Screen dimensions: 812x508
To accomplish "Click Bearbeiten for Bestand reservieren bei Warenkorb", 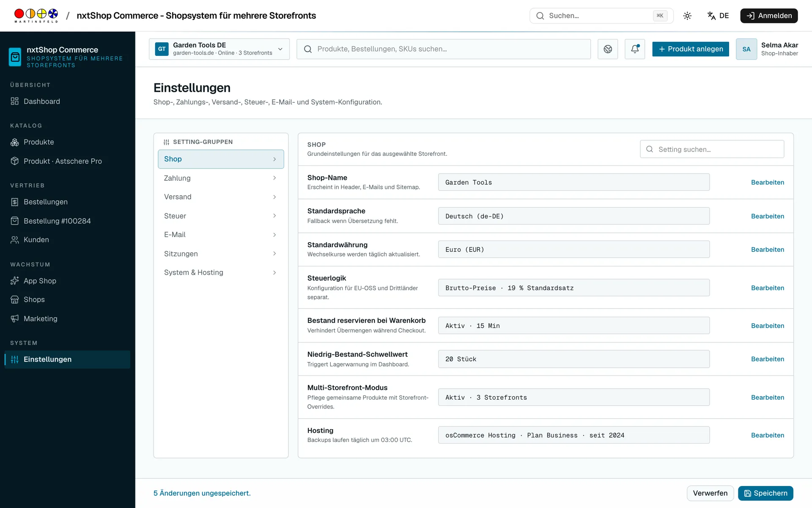I will (x=767, y=326).
